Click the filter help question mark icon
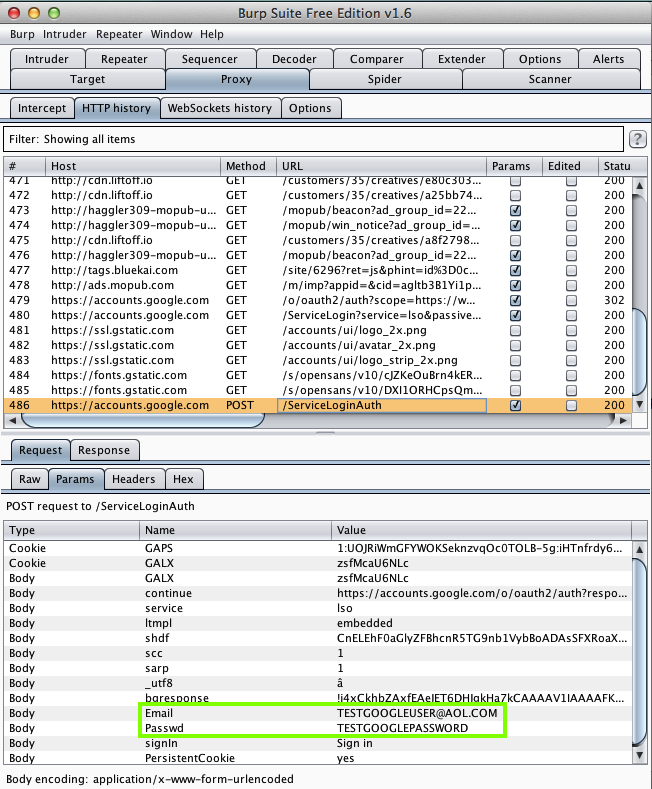Viewport: 652px width, 789px height. tap(637, 139)
